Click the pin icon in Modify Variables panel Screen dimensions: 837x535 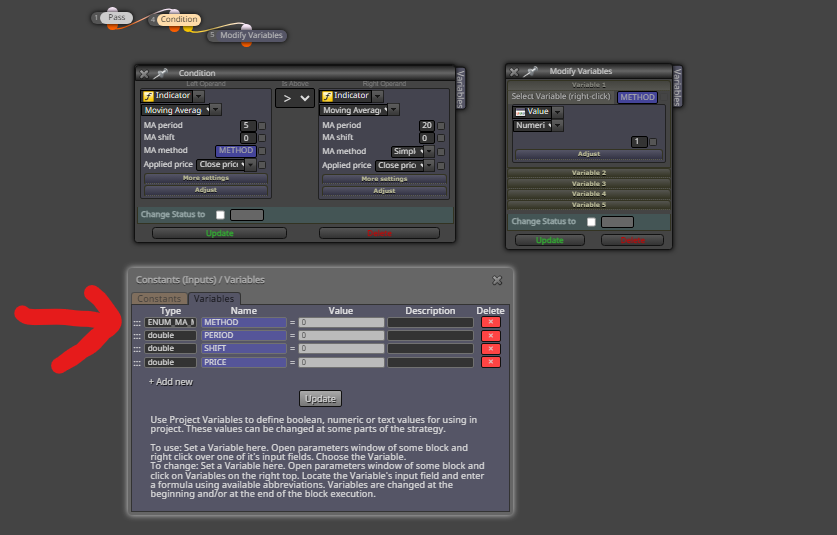pyautogui.click(x=530, y=71)
